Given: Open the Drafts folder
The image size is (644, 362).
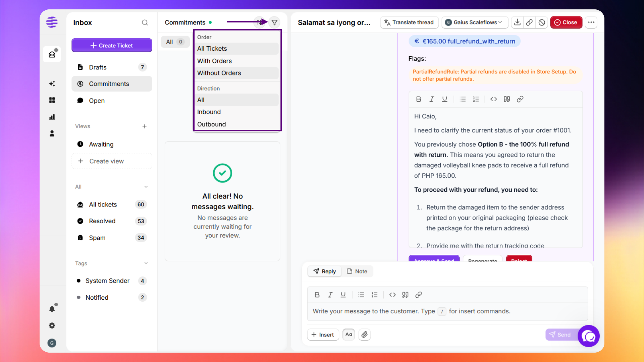Looking at the screenshot, I should coord(112,67).
